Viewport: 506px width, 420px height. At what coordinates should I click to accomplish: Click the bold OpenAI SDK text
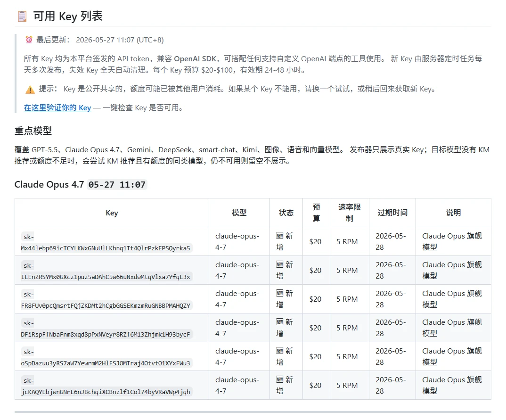(x=195, y=59)
